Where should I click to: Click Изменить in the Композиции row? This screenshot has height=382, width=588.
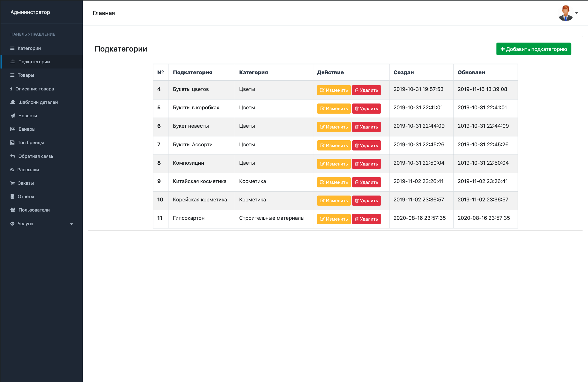[333, 164]
